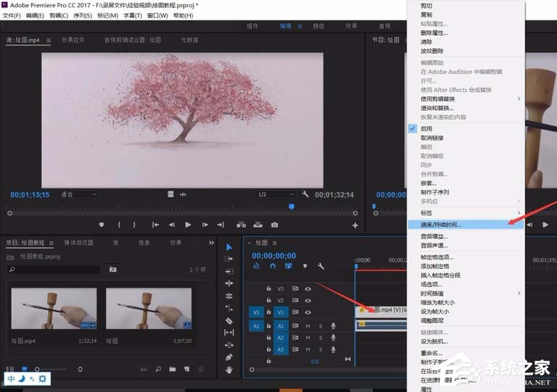Viewport: 557px width, 392px height.
Task: Select the Hand tool
Action: [229, 370]
